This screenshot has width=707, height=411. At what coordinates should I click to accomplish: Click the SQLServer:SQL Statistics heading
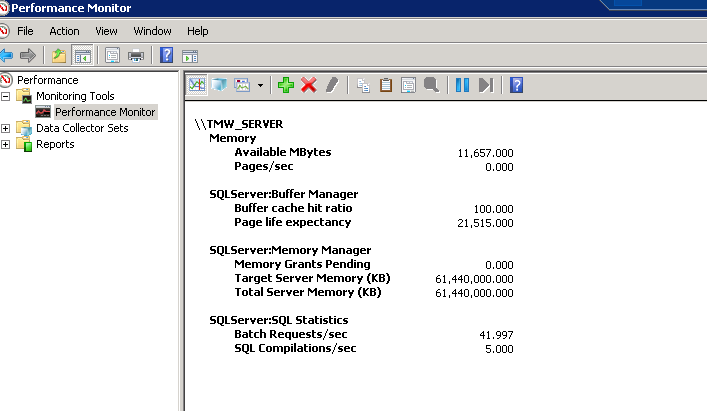279,320
